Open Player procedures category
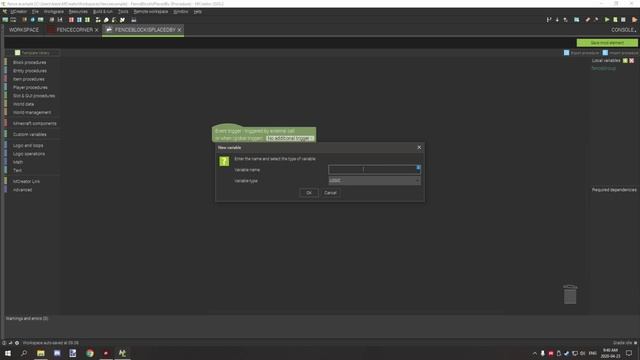This screenshot has width=640, height=360. pos(30,87)
